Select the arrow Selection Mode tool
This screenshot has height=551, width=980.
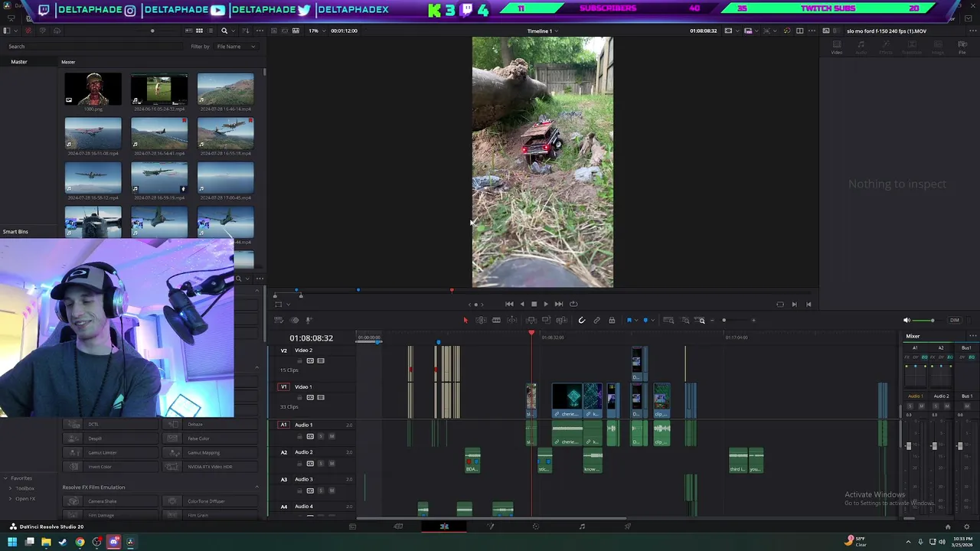[x=465, y=320]
